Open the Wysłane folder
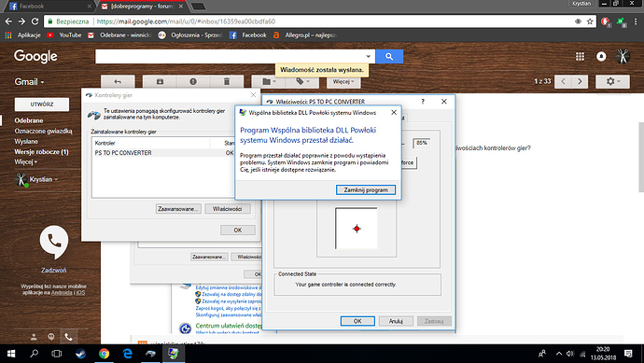The image size is (644, 363). pos(26,141)
